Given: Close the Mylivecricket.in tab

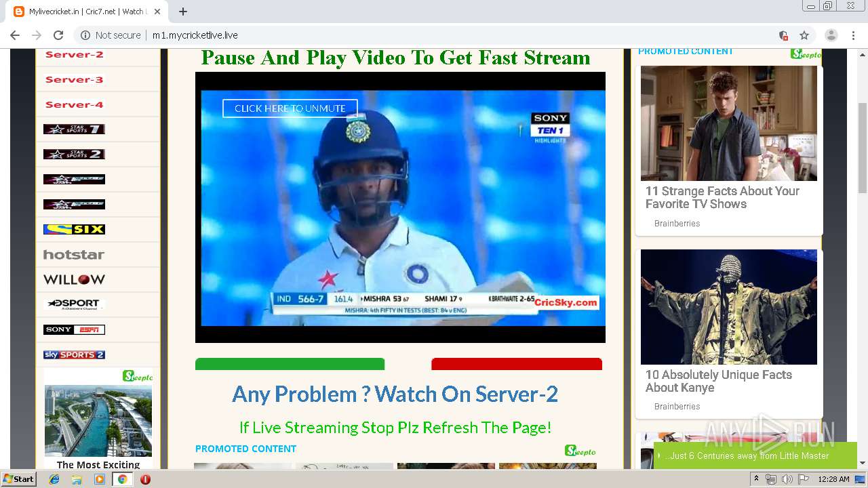Looking at the screenshot, I should coord(157,12).
